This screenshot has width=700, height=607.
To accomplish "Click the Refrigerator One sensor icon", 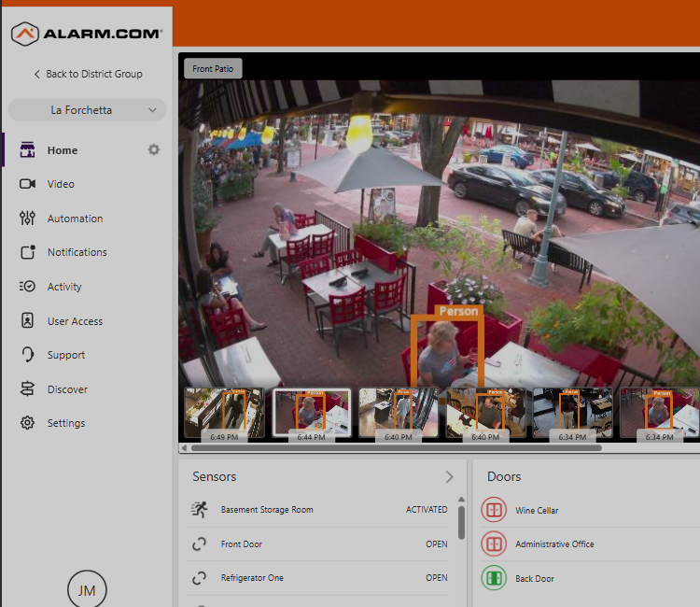I will [x=199, y=578].
